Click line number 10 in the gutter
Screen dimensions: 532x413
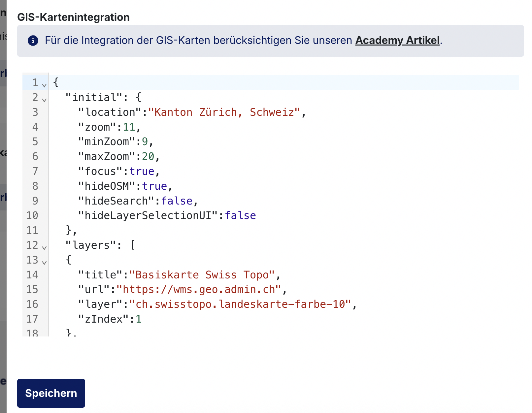(x=32, y=215)
